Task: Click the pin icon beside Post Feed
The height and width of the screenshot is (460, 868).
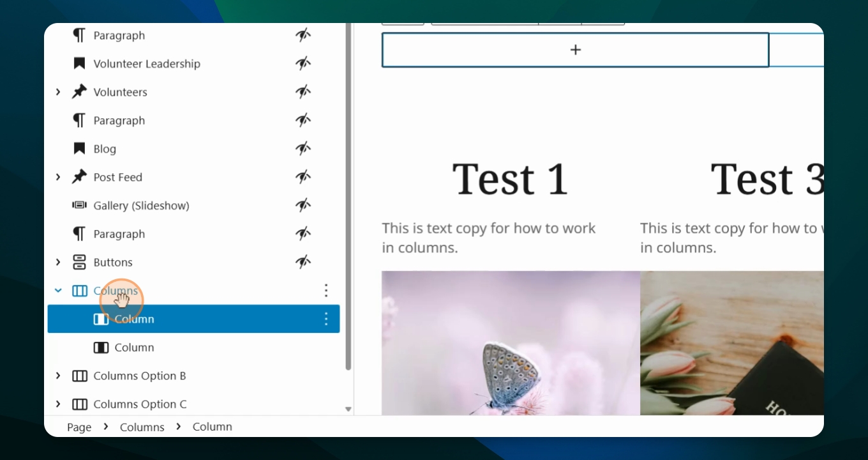Action: 79,177
